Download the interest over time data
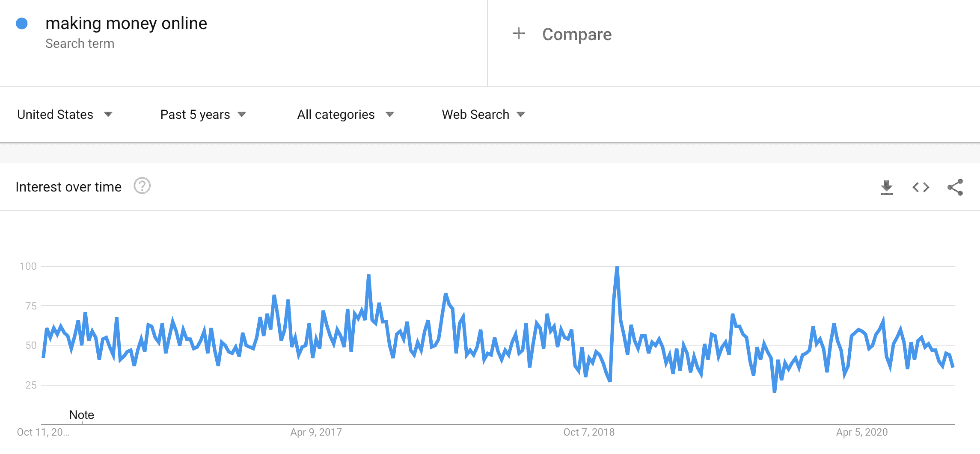 pos(887,187)
